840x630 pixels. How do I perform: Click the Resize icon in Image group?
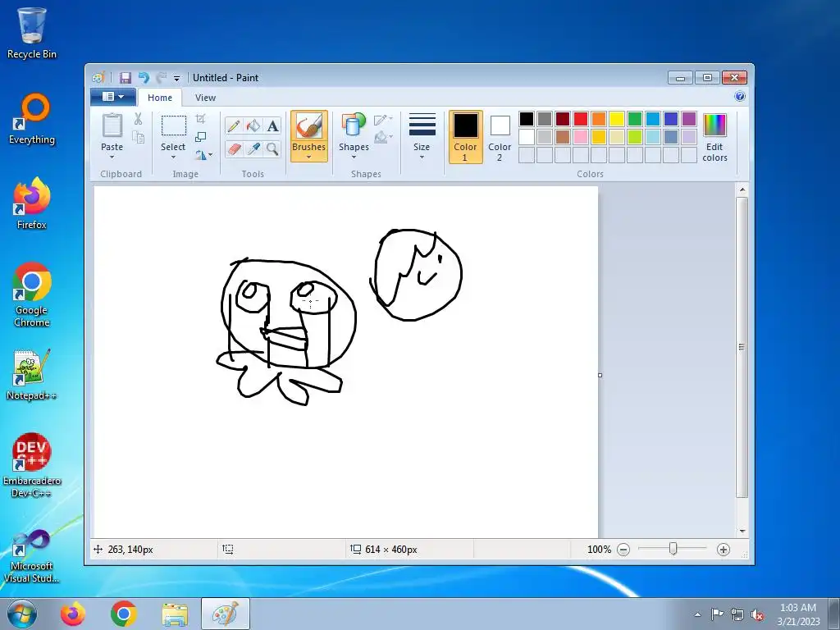pos(200,137)
